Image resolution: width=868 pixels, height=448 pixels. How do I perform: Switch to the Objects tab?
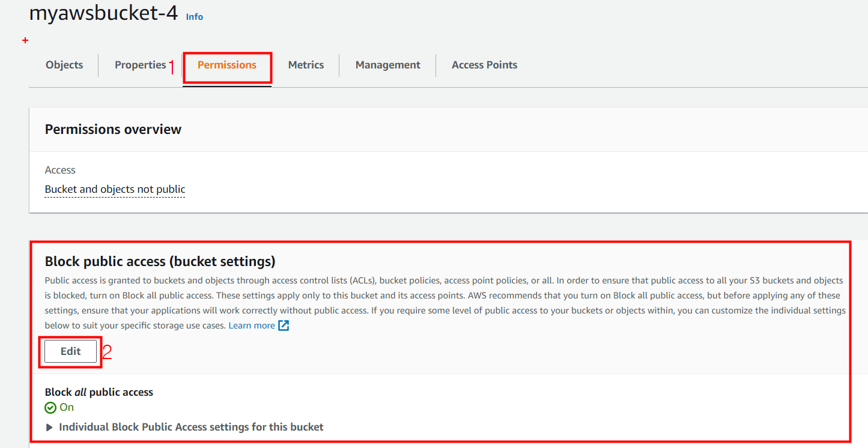coord(64,65)
